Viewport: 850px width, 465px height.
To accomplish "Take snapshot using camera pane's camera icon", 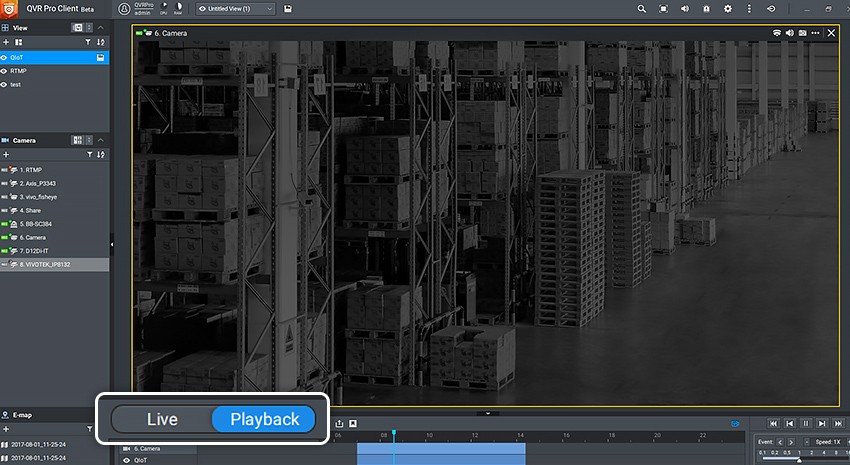I will point(803,33).
